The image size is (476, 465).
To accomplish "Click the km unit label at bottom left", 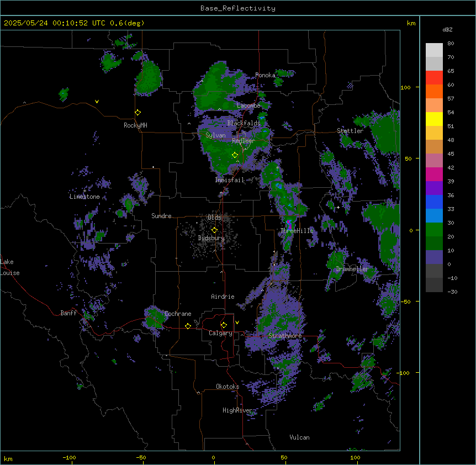I will coord(8,458).
